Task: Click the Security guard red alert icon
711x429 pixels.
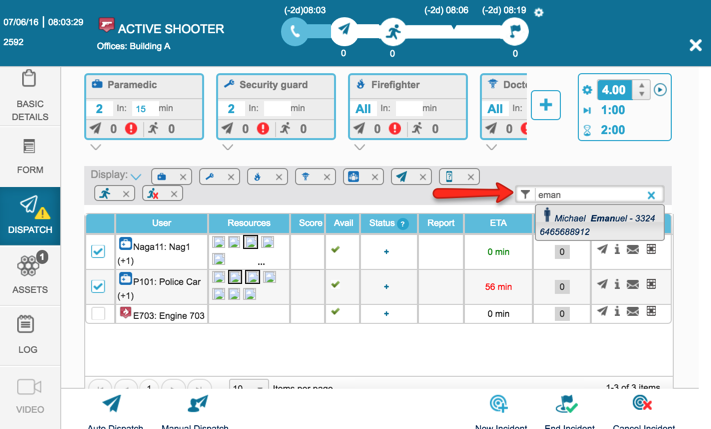Action: pos(263,129)
